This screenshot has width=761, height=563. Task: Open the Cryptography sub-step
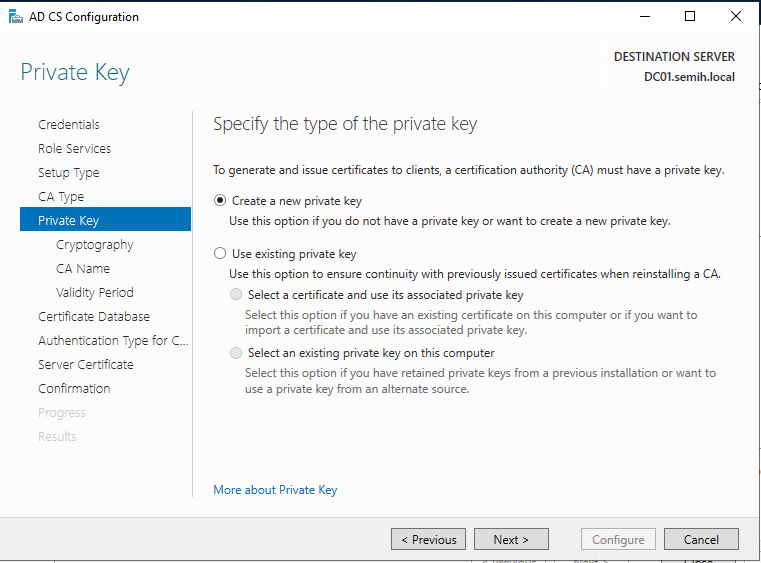(94, 244)
